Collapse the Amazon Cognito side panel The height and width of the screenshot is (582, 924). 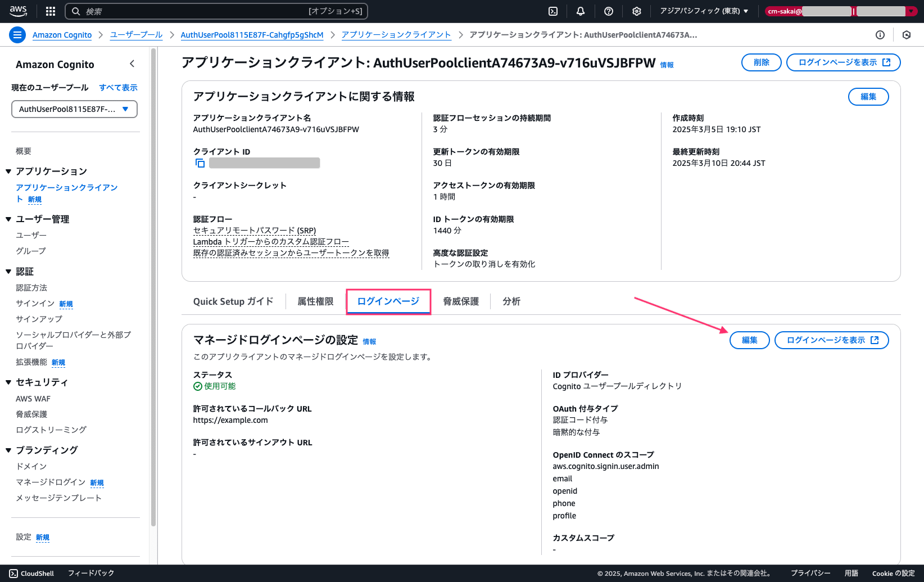132,64
